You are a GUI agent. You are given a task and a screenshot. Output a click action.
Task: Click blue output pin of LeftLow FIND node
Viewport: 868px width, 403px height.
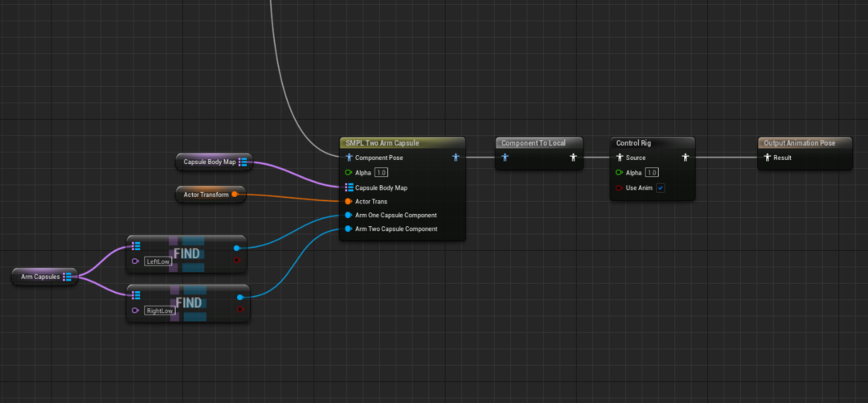tap(236, 248)
